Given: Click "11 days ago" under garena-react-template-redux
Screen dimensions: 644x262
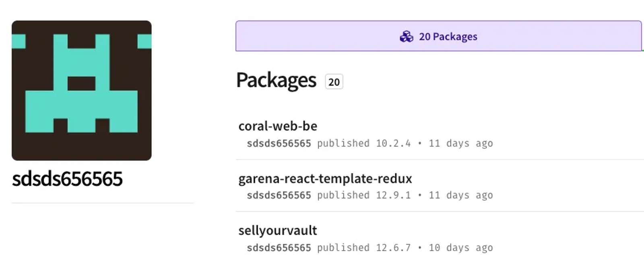Looking at the screenshot, I should pos(460,195).
